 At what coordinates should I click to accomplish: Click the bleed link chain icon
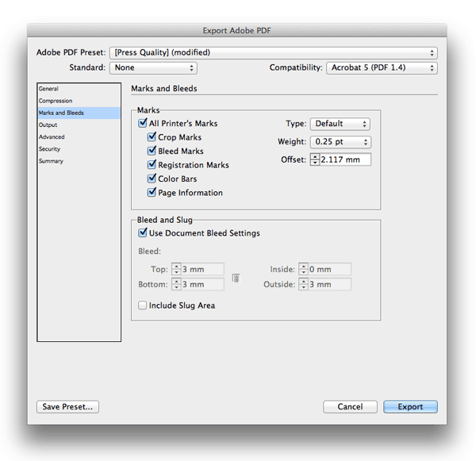236,278
